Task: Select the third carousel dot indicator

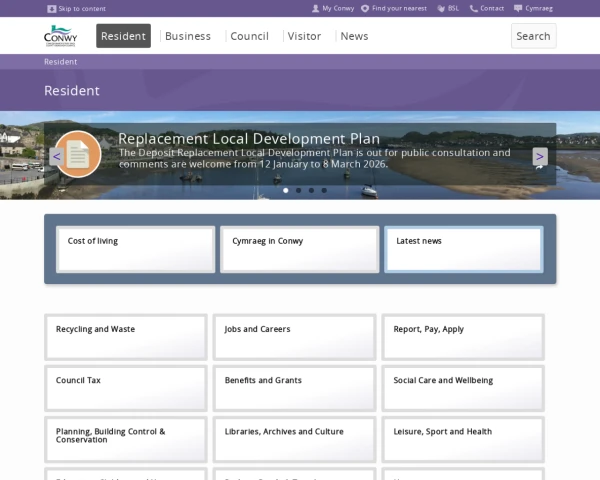Action: pyautogui.click(x=311, y=190)
